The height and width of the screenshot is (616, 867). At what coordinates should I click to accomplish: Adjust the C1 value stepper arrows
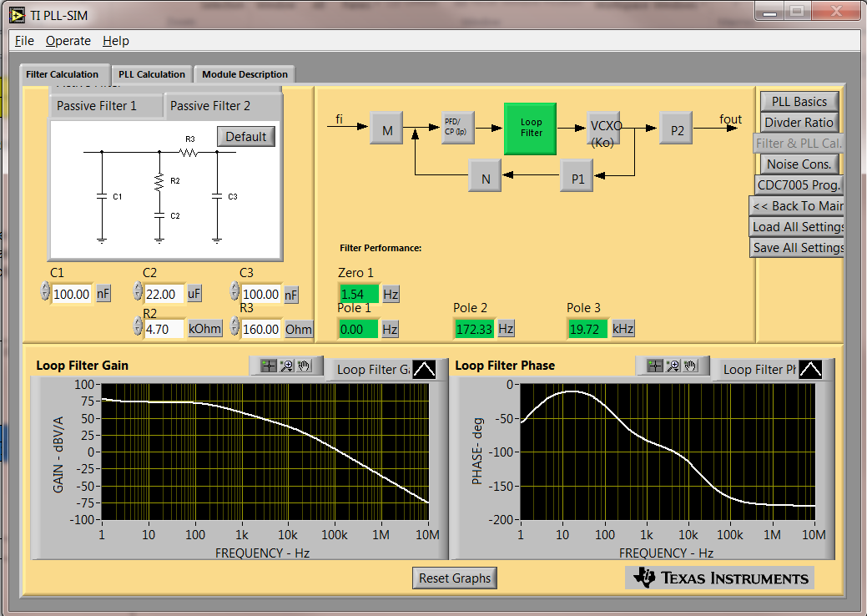[x=45, y=290]
